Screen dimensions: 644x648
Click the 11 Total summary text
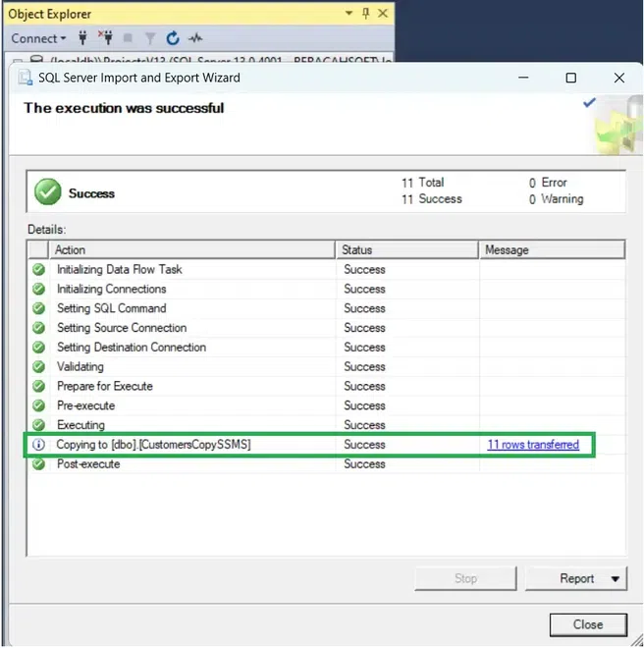(x=423, y=183)
